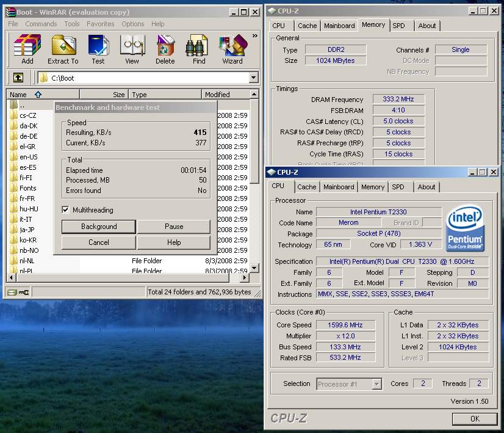
Task: Cancel the benchmark and hardware test
Action: 99,242
